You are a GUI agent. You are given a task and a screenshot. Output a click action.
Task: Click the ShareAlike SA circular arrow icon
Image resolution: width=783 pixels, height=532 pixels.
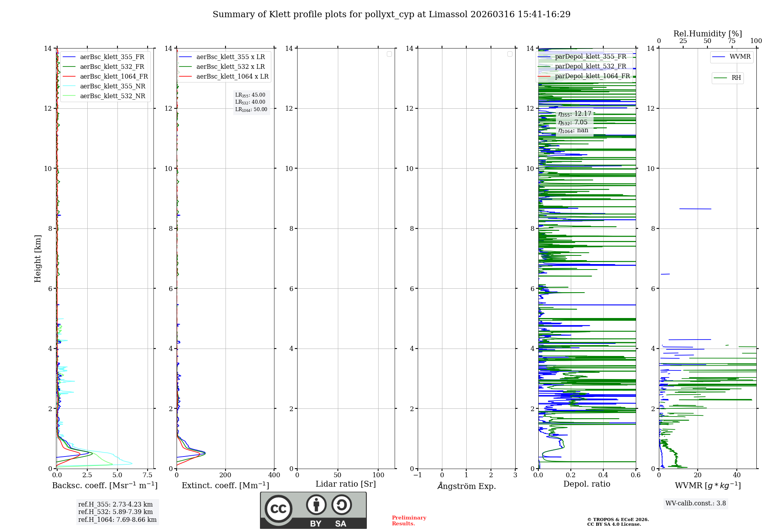coord(341,505)
